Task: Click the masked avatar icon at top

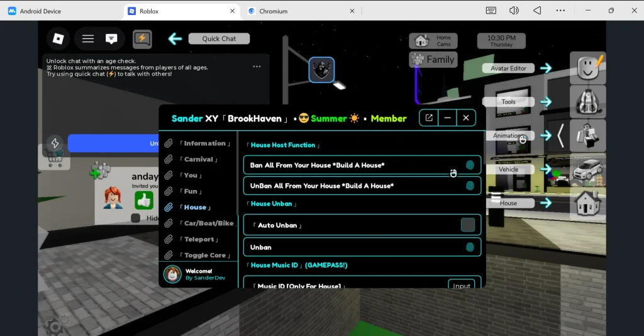Action: click(321, 70)
